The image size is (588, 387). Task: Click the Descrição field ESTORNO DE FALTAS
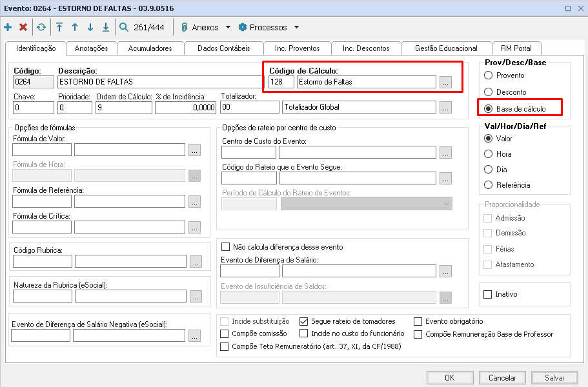[161, 82]
